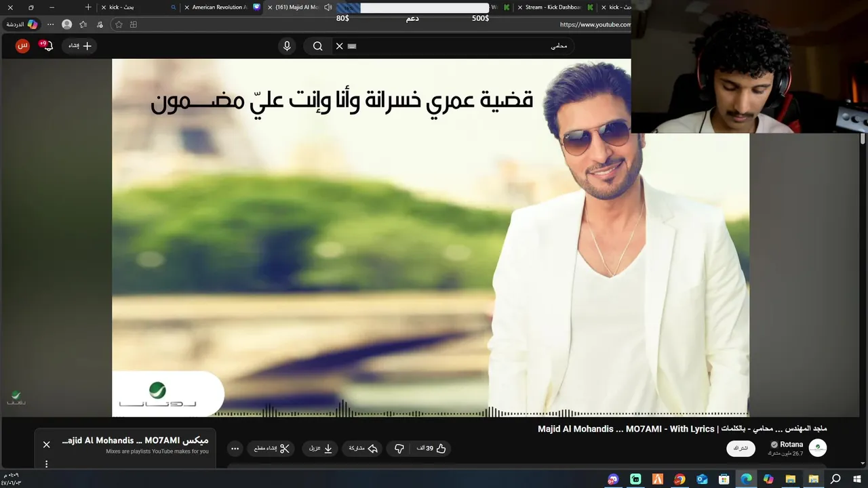Viewport: 868px width, 488px height.
Task: Mute the Majid Al Mohandis tab audio
Action: coord(328,7)
